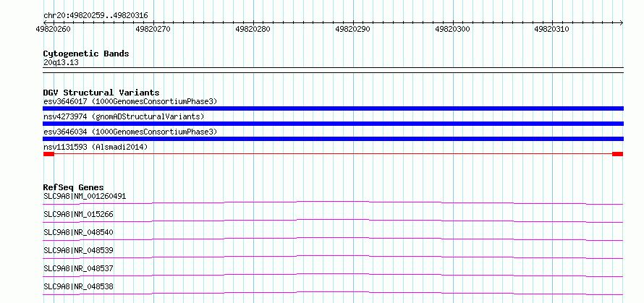Open transcript SLC9A8|NR_048538 label
This screenshot has height=303, width=644.
78,286
